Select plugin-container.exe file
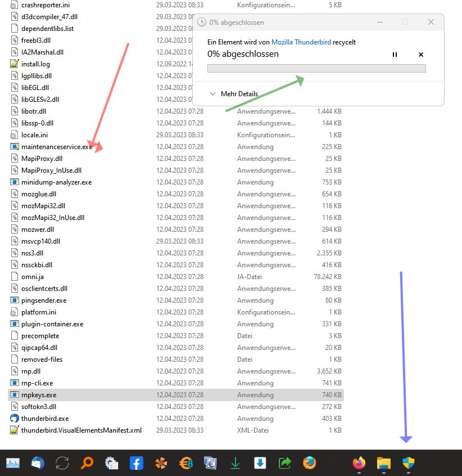This screenshot has height=476, width=462. click(x=52, y=324)
